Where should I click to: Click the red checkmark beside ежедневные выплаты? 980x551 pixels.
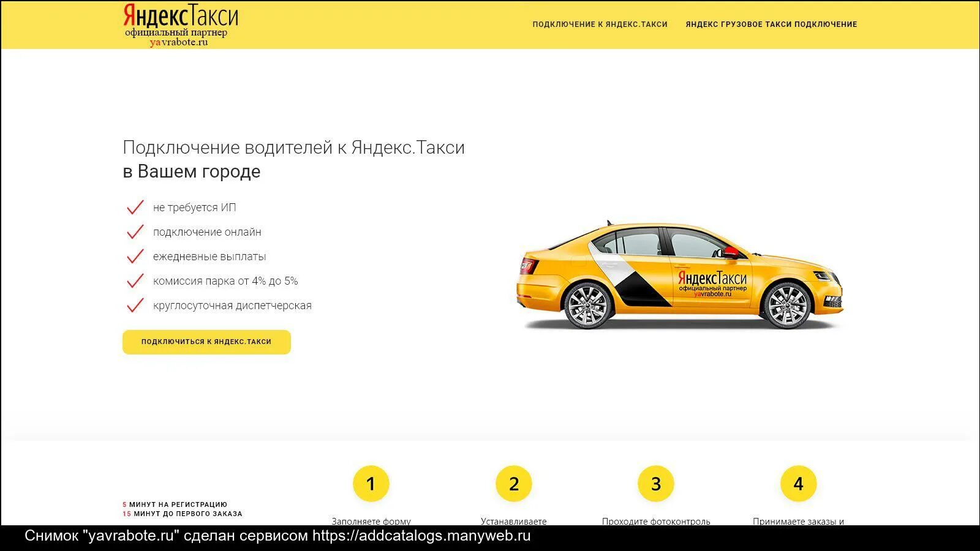click(x=135, y=256)
